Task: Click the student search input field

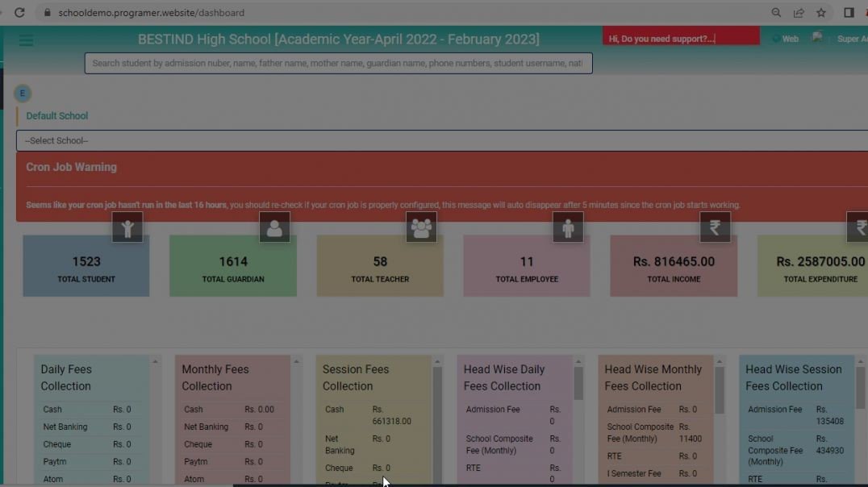Action: pyautogui.click(x=339, y=63)
